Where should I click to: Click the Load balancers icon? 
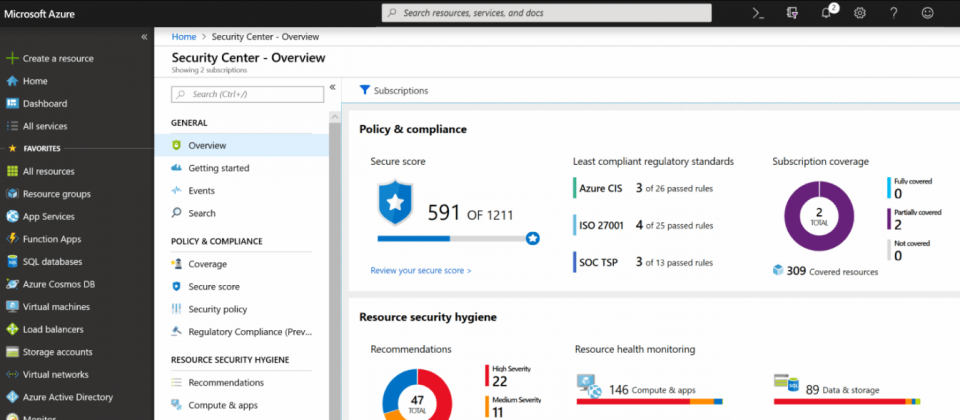pos(12,329)
